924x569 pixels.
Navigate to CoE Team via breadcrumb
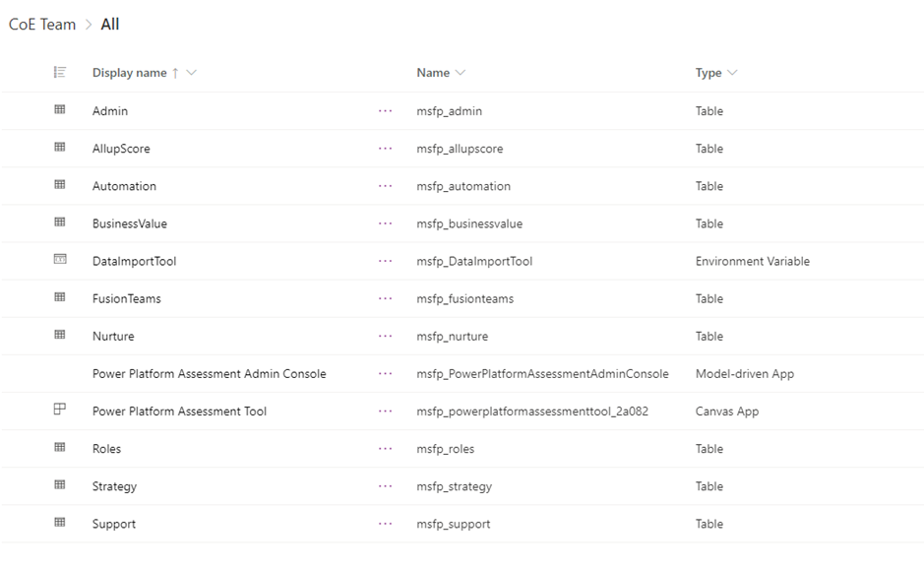pyautogui.click(x=41, y=24)
